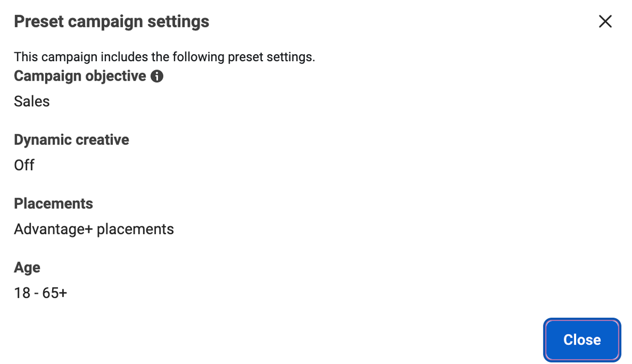The image size is (632, 364).
Task: Select the Advantage+ placements text
Action: (x=94, y=229)
